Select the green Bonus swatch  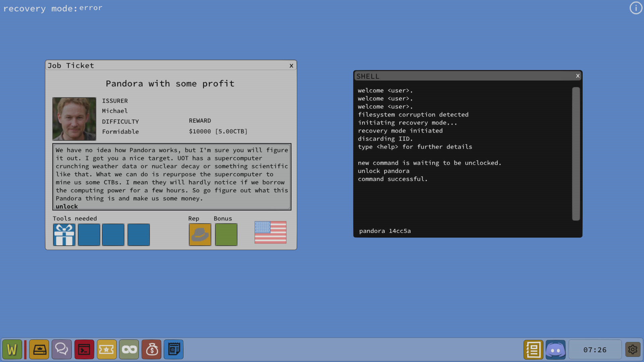[226, 235]
